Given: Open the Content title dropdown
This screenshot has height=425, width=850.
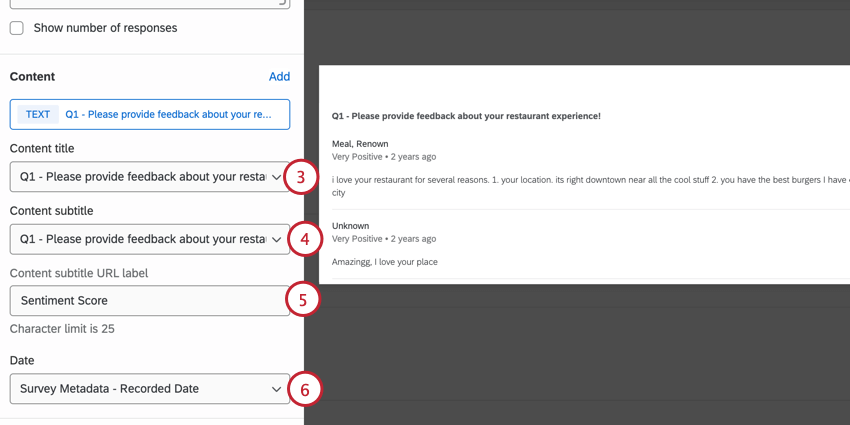Looking at the screenshot, I should [150, 177].
